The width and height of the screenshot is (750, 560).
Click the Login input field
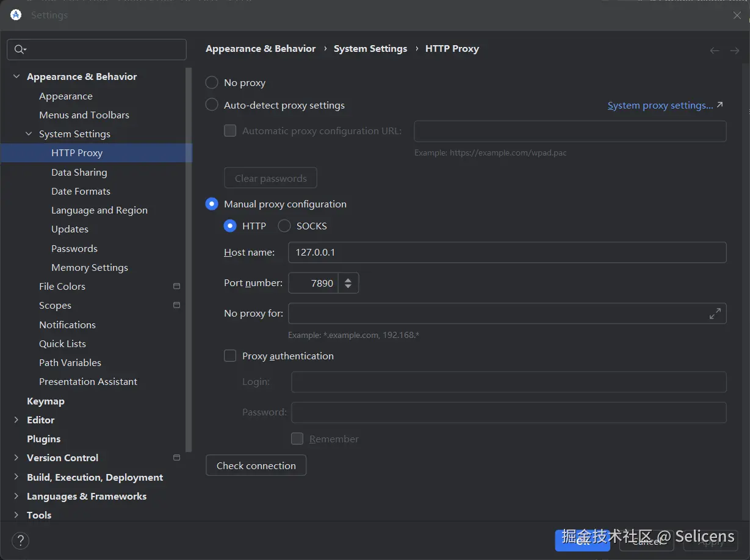coord(508,382)
